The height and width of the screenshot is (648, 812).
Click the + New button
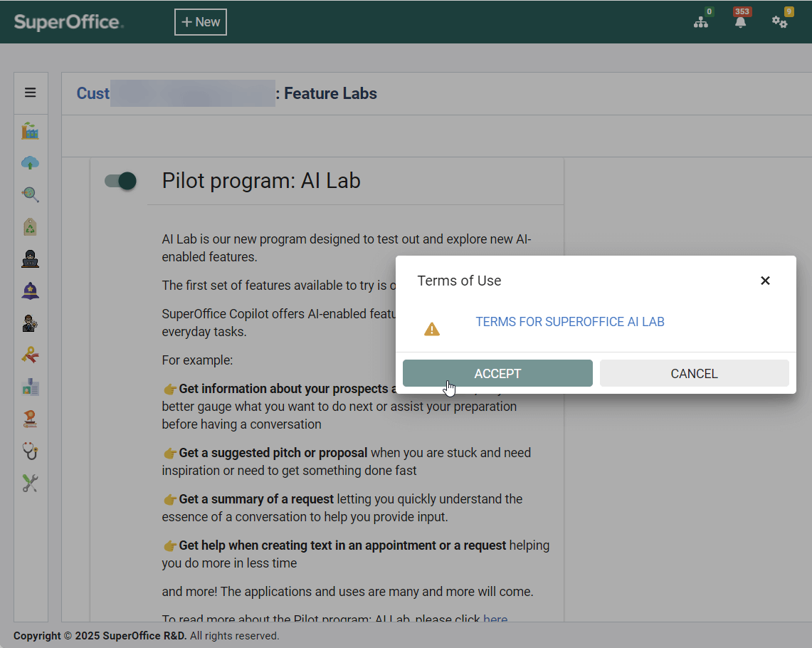201,22
